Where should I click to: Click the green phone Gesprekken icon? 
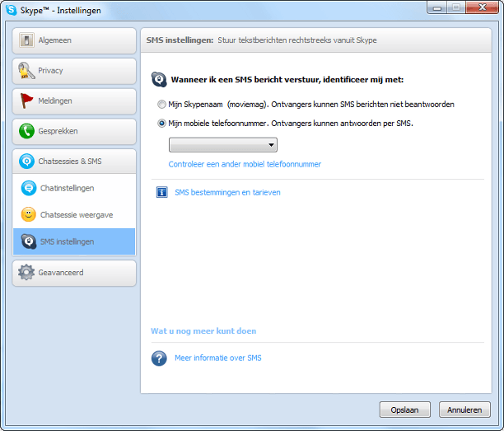pyautogui.click(x=26, y=131)
